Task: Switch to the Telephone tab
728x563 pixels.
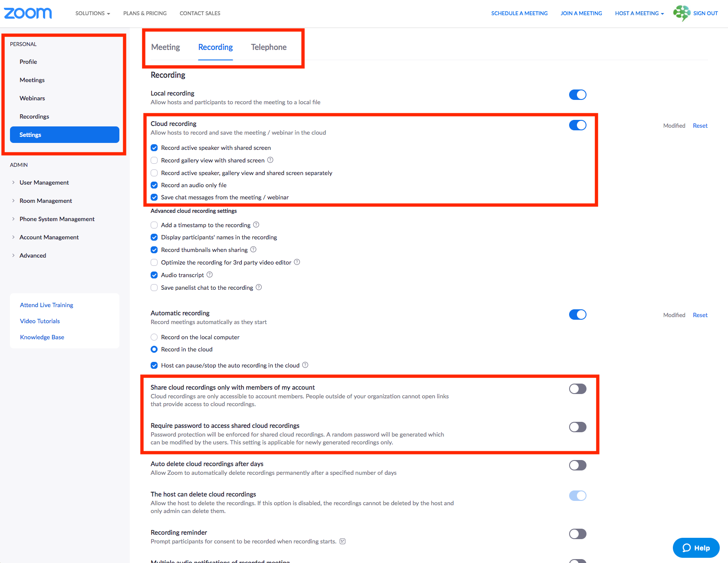Action: coord(269,47)
